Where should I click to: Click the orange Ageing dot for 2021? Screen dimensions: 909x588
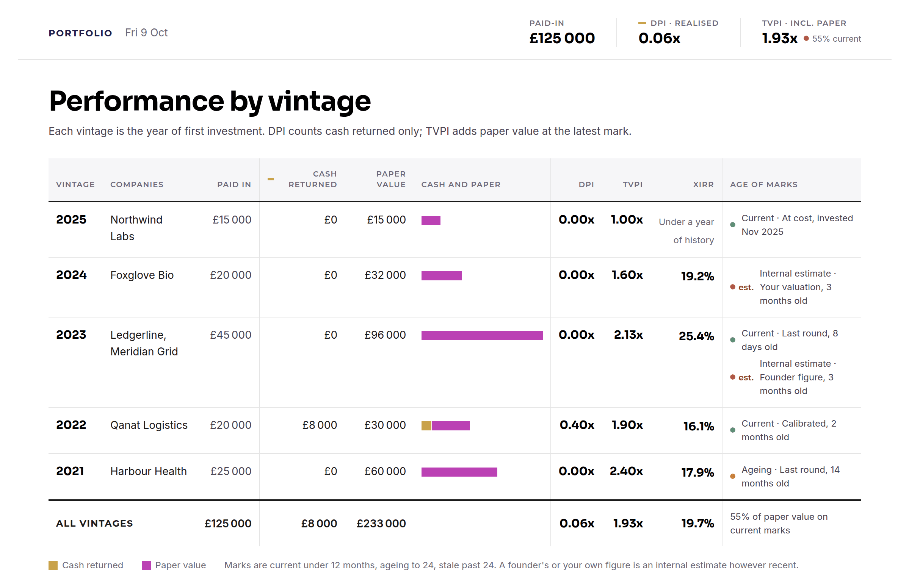pos(733,477)
